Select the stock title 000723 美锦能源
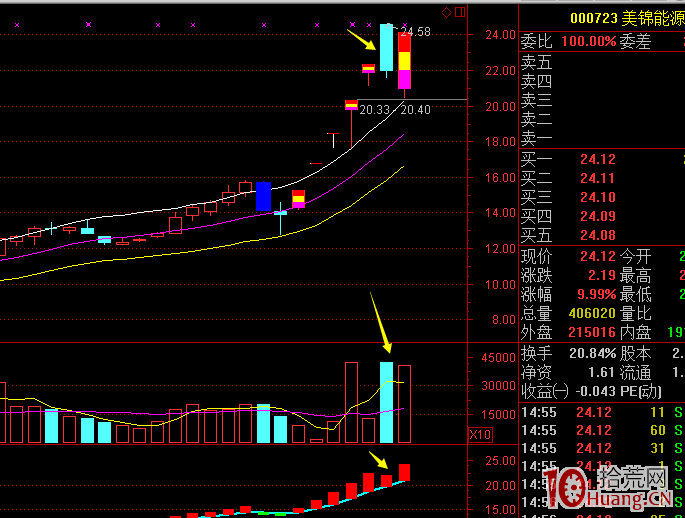The height and width of the screenshot is (518, 685). tap(627, 19)
